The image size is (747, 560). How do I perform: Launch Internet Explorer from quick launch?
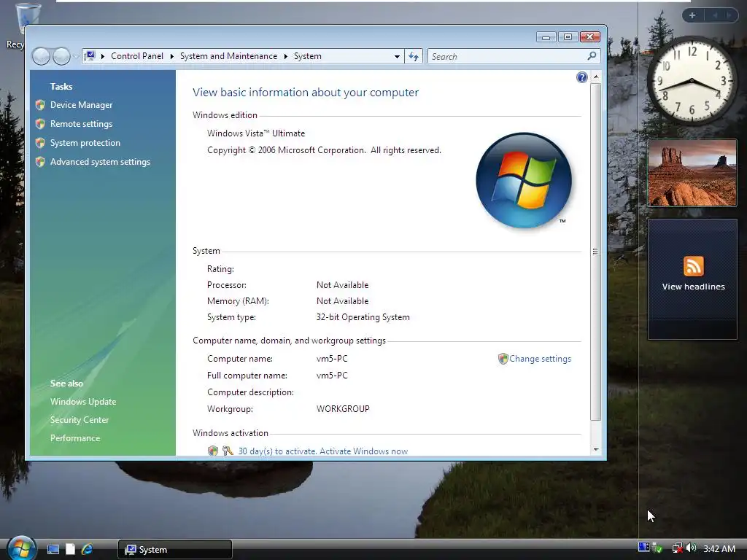[x=88, y=550]
